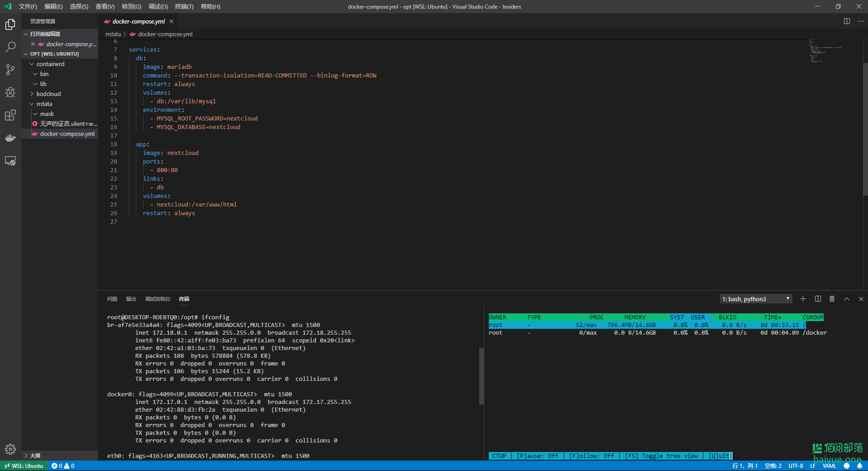Open the 选择(S) menu
This screenshot has width=868, height=471.
[79, 6]
